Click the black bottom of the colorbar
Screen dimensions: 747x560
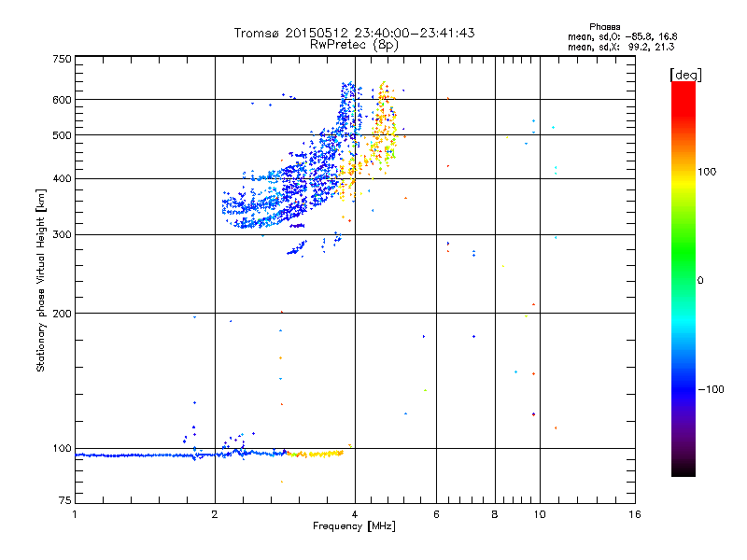coord(684,469)
